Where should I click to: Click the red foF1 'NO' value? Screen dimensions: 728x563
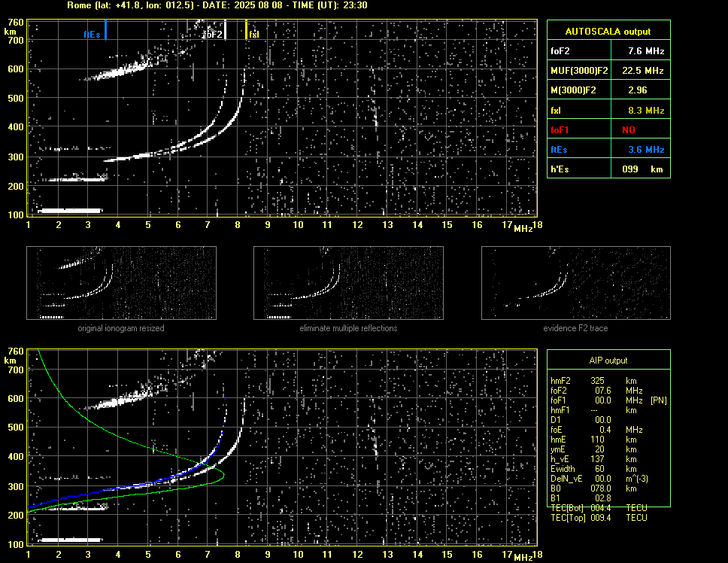coord(628,130)
